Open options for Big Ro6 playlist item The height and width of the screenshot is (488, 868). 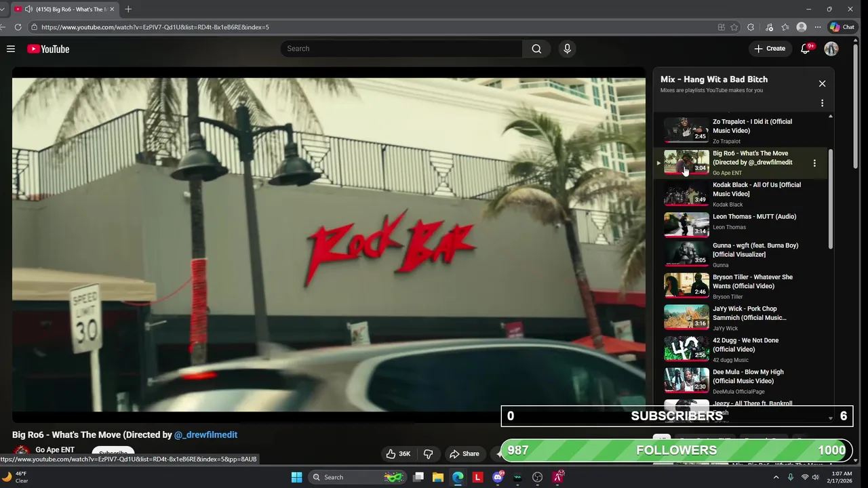click(814, 163)
